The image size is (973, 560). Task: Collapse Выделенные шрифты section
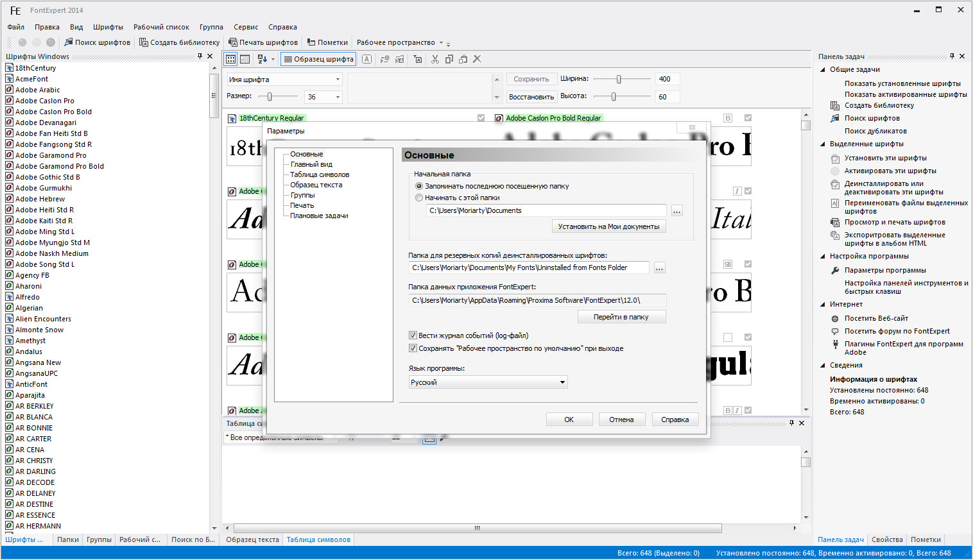tap(823, 144)
